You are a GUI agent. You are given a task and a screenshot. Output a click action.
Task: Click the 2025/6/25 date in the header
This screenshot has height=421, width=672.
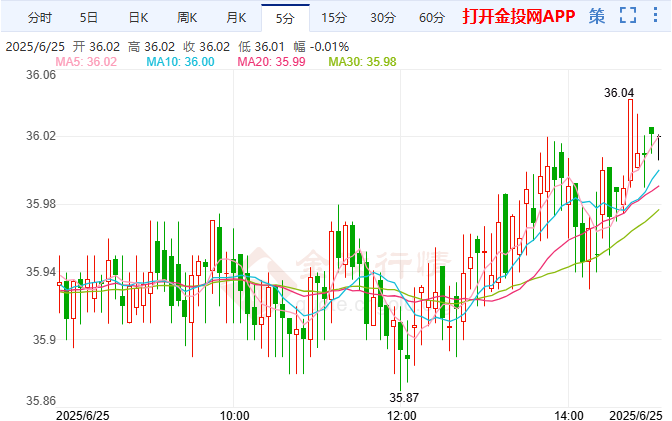pos(35,46)
